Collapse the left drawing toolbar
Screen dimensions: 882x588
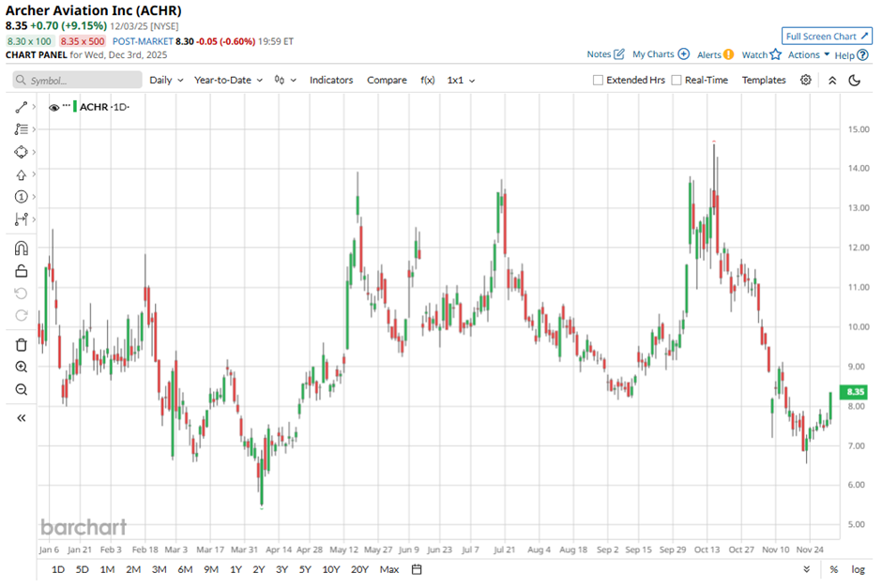pyautogui.click(x=22, y=417)
